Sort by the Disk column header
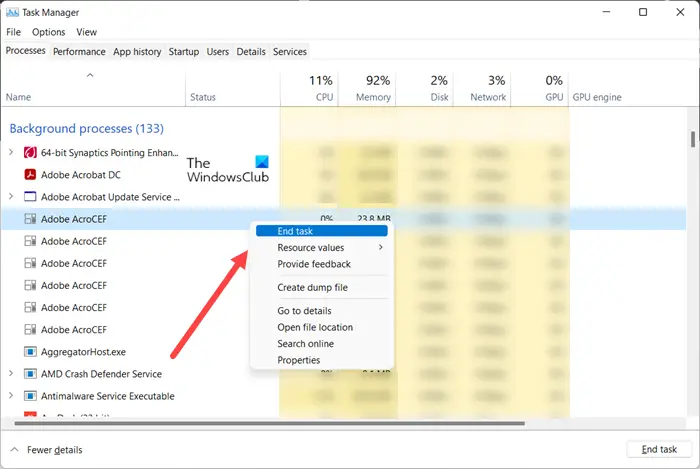This screenshot has height=469, width=700. (424, 89)
